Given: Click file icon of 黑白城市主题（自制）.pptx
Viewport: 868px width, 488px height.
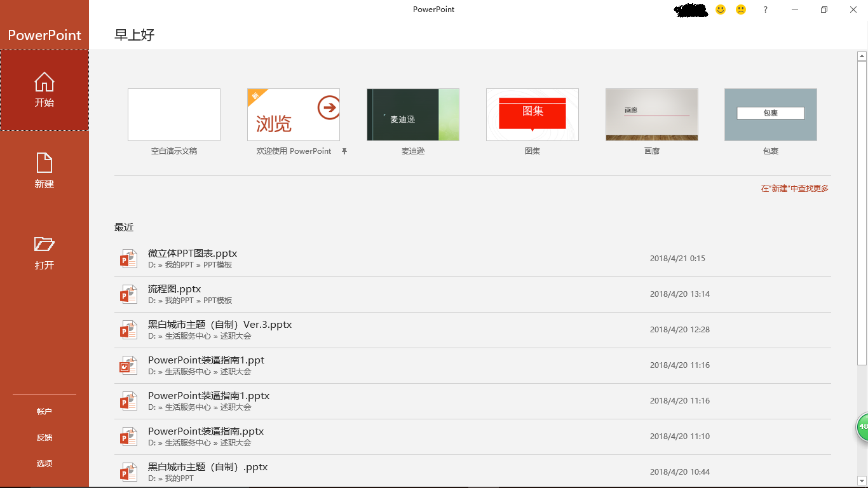Looking at the screenshot, I should 129,472.
